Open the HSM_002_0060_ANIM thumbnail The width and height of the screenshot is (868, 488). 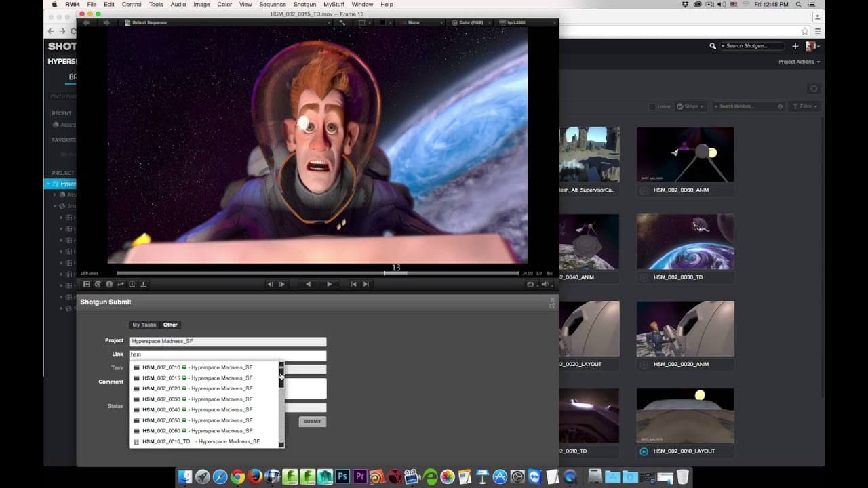[x=685, y=155]
